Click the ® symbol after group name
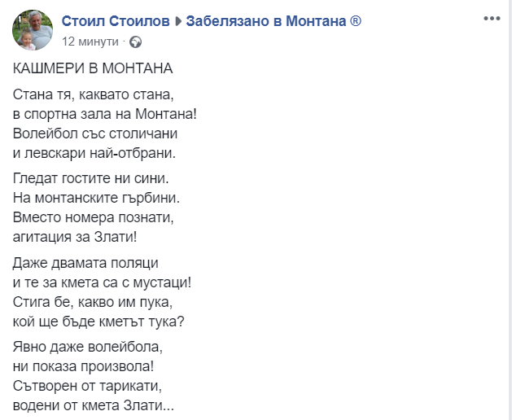The width and height of the screenshot is (512, 420). pyautogui.click(x=356, y=21)
